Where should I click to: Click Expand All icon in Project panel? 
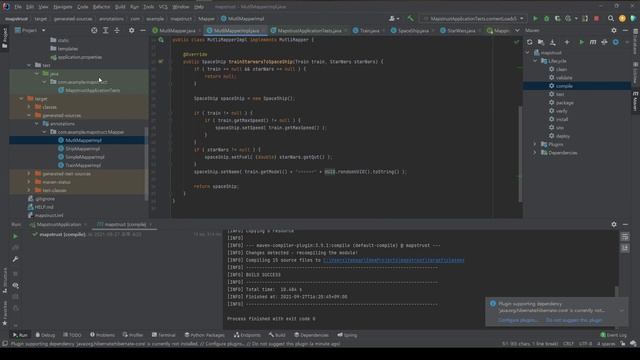click(x=105, y=30)
